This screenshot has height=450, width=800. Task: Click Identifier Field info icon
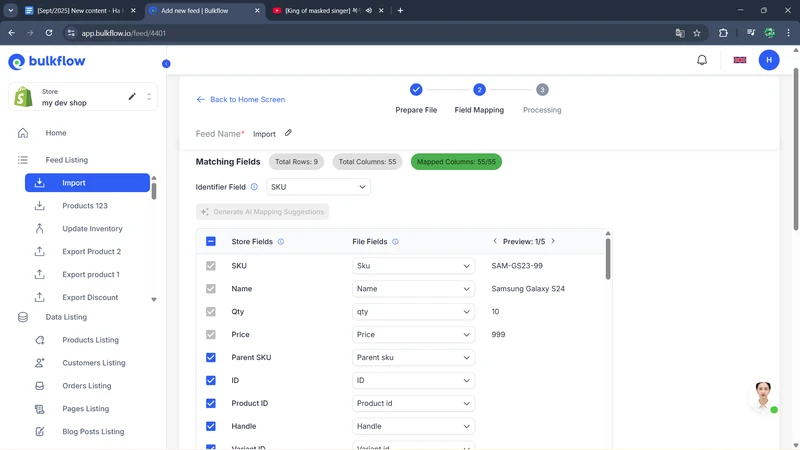click(254, 187)
